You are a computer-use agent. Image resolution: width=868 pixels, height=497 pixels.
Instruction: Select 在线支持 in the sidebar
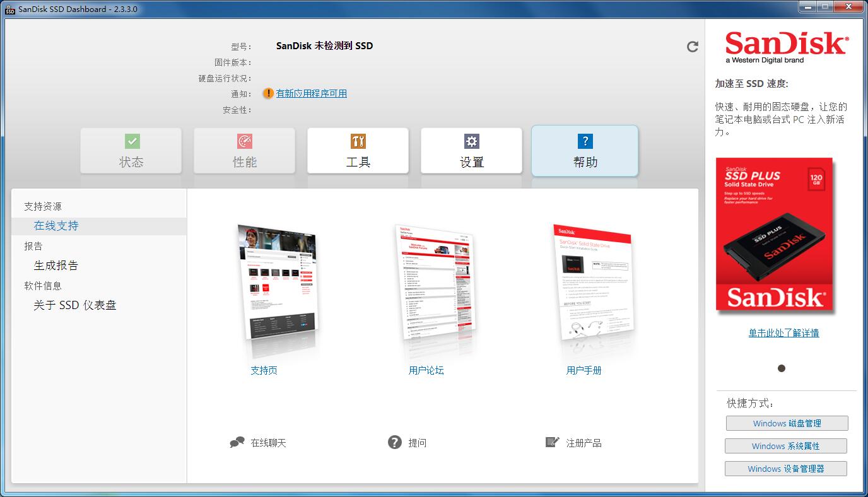coord(99,226)
